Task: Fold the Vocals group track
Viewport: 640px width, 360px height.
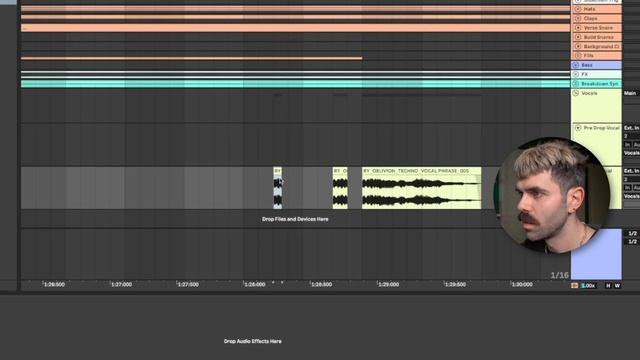Action: 576,93
